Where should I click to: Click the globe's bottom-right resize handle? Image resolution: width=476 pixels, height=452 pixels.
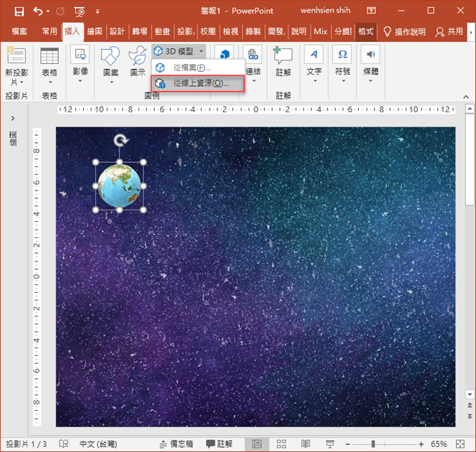pyautogui.click(x=144, y=210)
